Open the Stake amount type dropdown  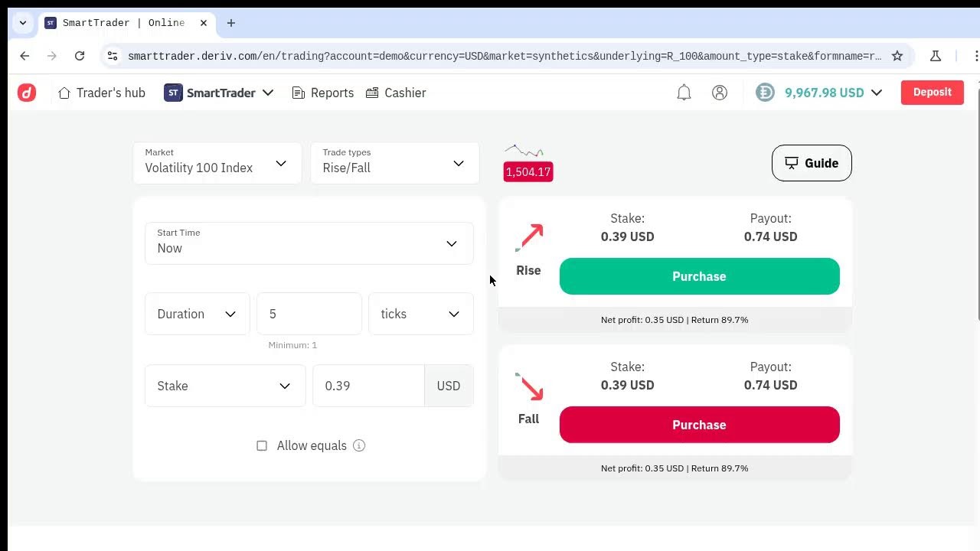tap(225, 386)
